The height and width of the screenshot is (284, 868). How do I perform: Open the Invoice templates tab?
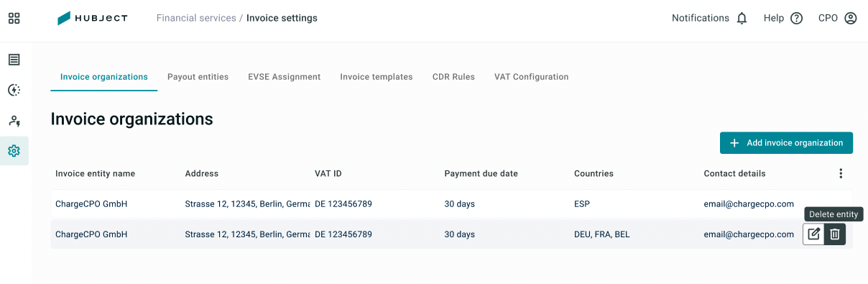click(x=377, y=77)
